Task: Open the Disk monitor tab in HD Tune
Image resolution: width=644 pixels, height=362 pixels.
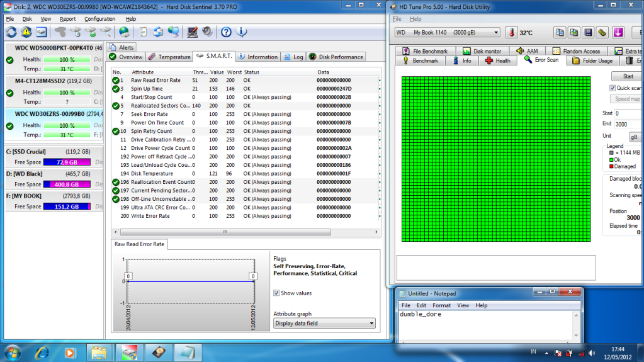Action: click(x=482, y=51)
